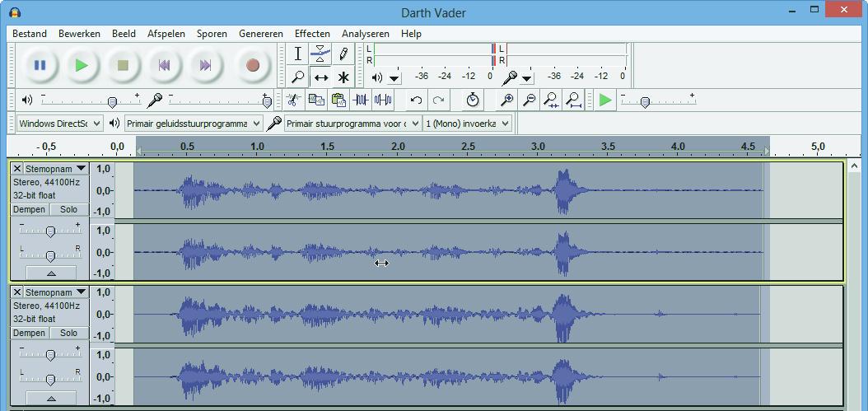868x411 pixels.
Task: Undo the last action
Action: (416, 100)
